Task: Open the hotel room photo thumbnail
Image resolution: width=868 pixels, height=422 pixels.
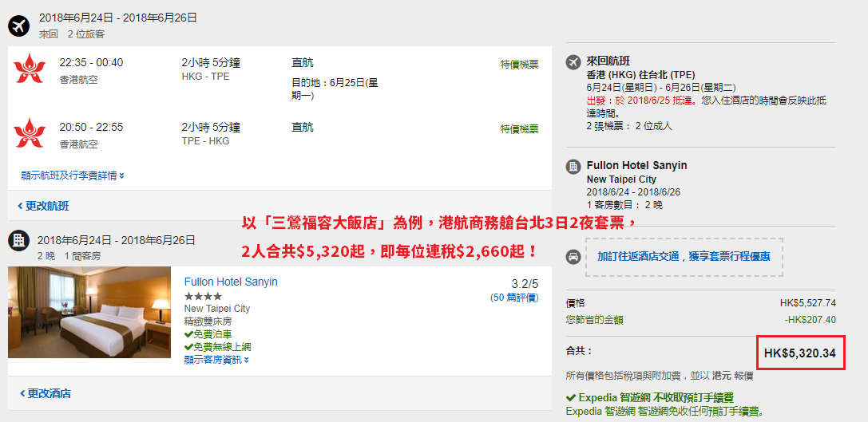Action: [x=89, y=312]
